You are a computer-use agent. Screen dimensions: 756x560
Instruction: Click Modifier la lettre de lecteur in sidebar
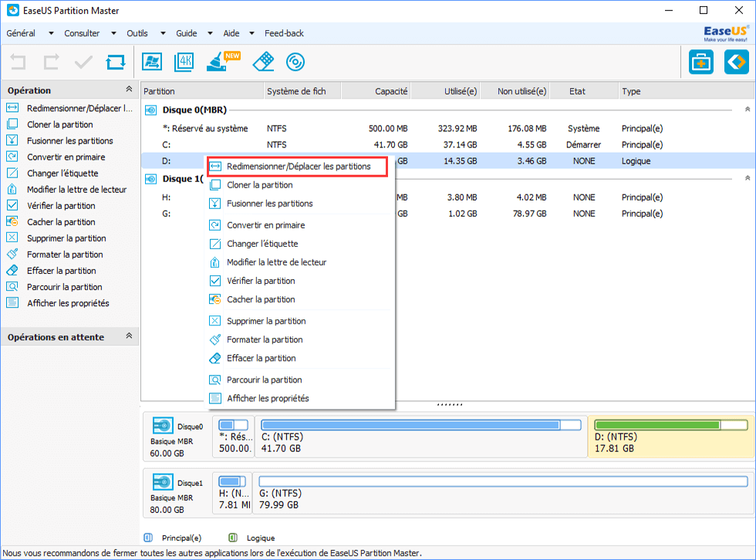click(67, 190)
